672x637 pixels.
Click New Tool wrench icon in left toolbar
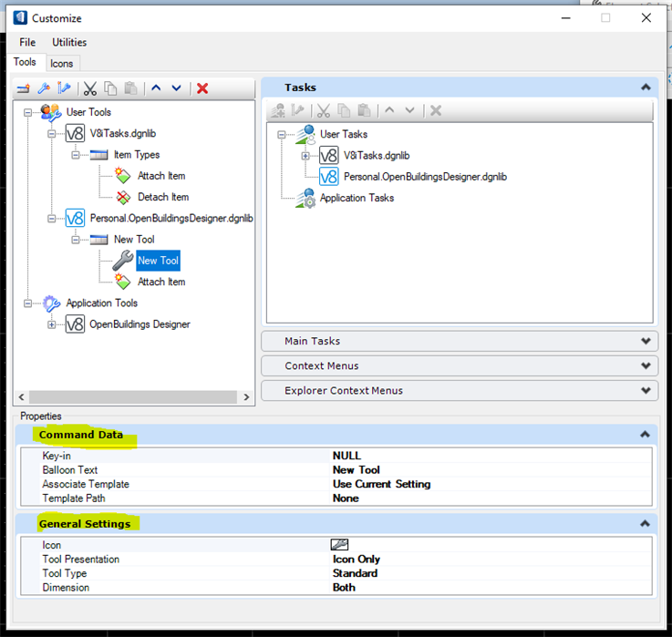point(44,88)
